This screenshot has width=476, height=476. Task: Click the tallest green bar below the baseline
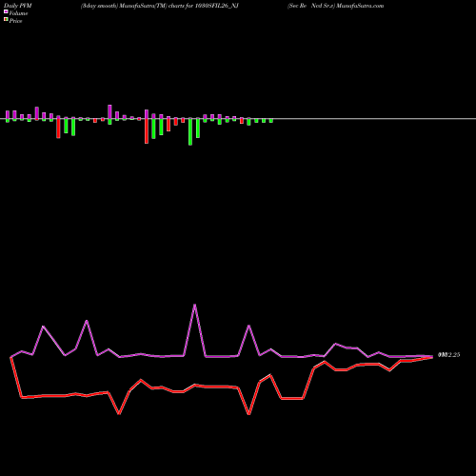pyautogui.click(x=190, y=131)
